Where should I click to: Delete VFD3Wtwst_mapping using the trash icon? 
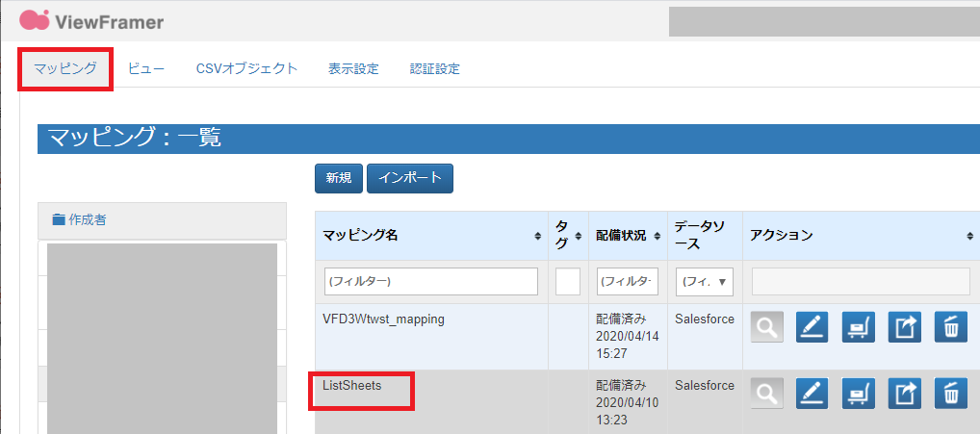pos(951,327)
